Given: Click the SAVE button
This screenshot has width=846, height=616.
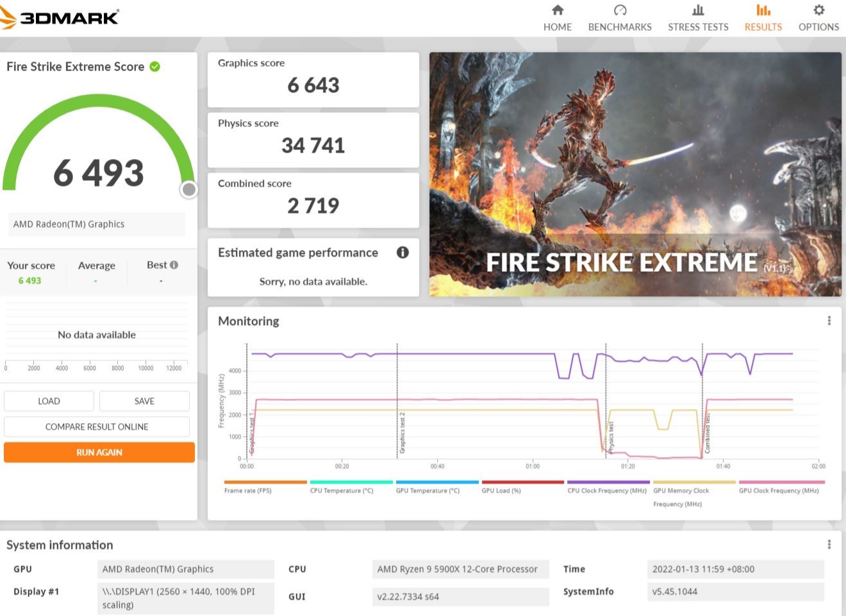Looking at the screenshot, I should 144,401.
